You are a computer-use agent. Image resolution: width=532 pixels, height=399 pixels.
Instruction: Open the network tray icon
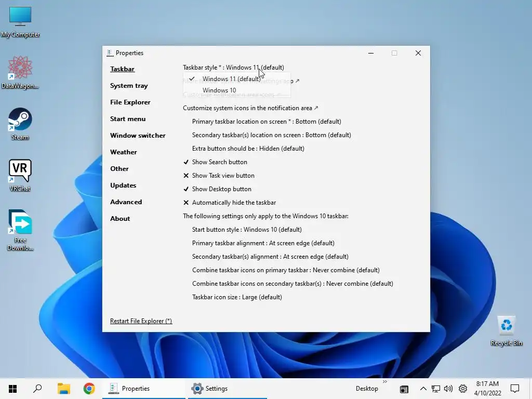(x=436, y=389)
